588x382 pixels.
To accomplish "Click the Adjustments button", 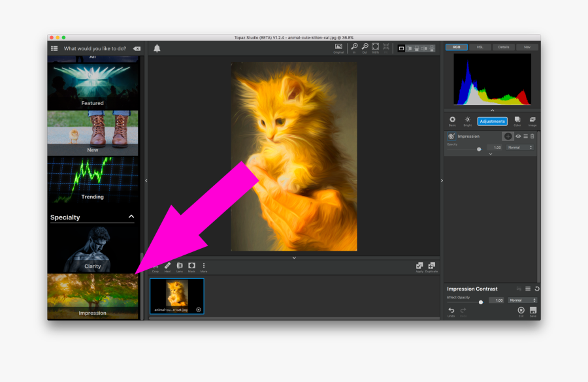I will (x=493, y=121).
